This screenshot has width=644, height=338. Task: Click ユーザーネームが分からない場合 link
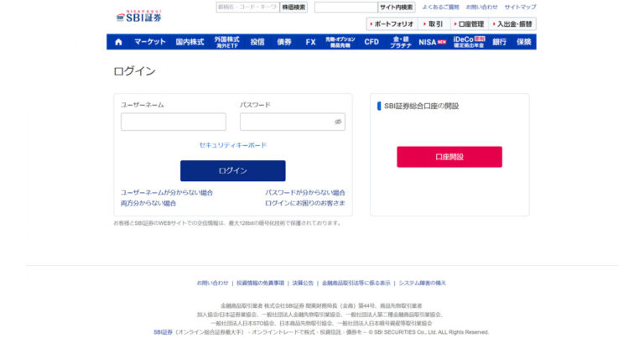(167, 192)
